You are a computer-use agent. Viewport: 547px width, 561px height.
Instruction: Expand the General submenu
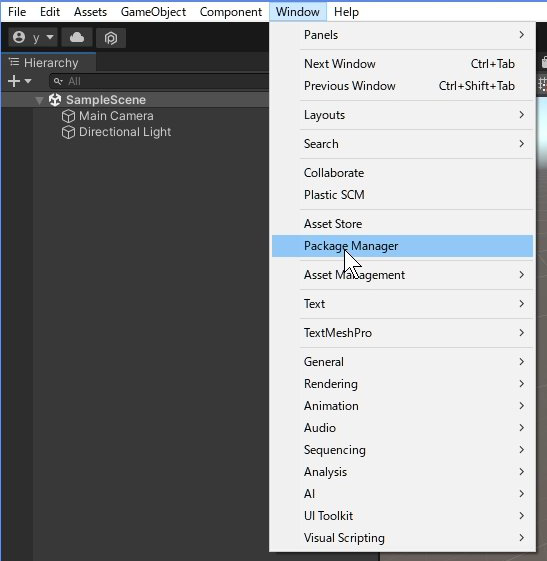click(402, 362)
